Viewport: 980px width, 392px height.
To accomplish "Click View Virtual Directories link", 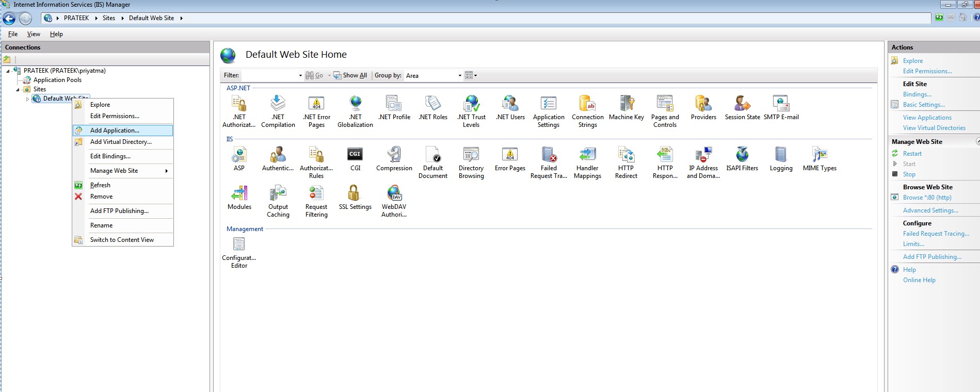I will [x=934, y=128].
